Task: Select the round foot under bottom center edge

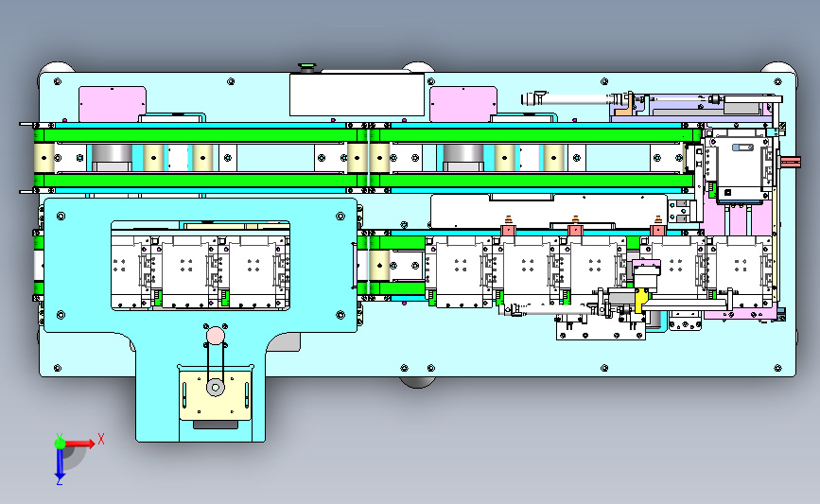Action: 417,382
